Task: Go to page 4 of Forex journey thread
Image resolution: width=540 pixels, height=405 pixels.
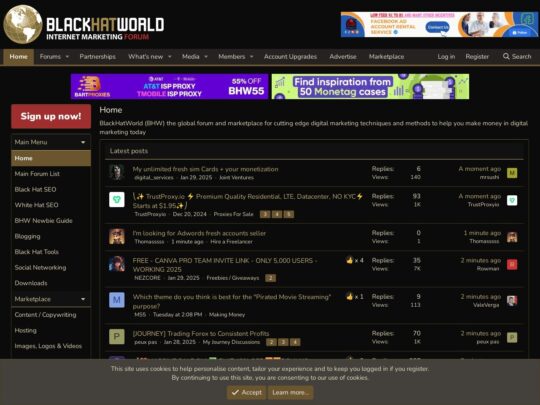Action: pos(295,342)
